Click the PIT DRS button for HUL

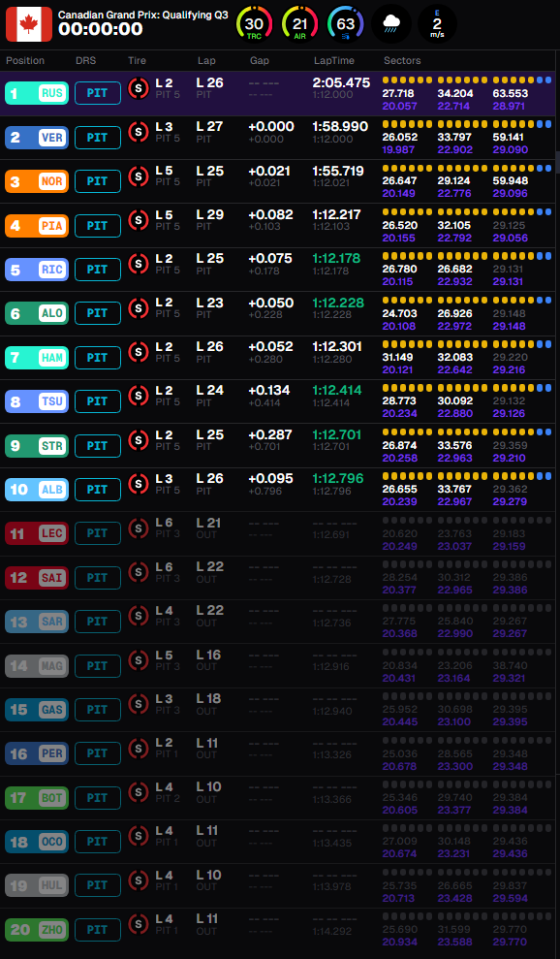pyautogui.click(x=98, y=885)
